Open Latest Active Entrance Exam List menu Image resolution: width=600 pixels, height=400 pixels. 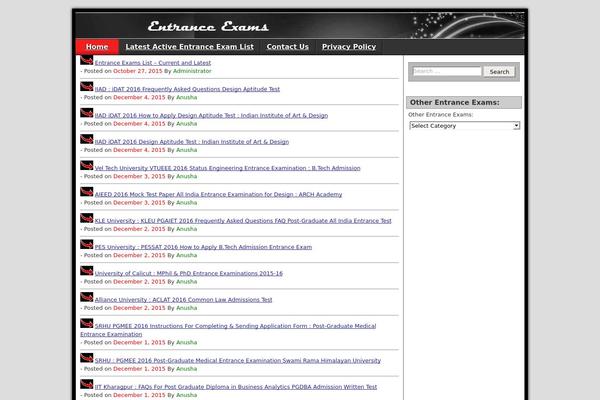[x=189, y=47]
